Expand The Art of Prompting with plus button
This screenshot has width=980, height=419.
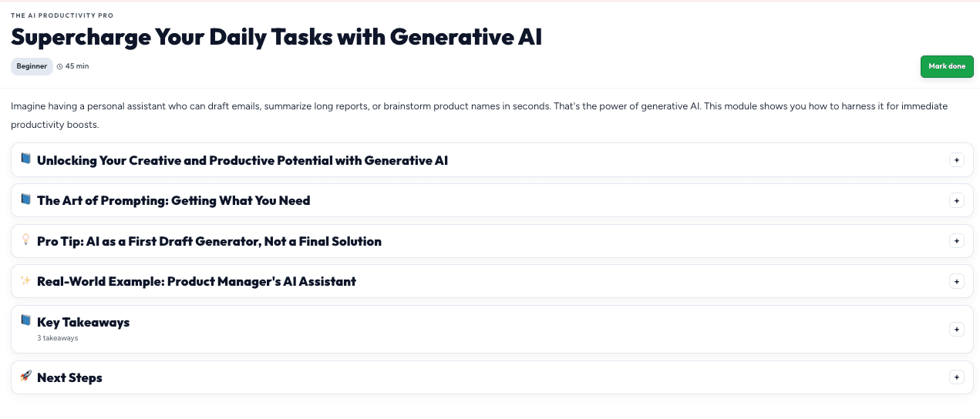[956, 200]
